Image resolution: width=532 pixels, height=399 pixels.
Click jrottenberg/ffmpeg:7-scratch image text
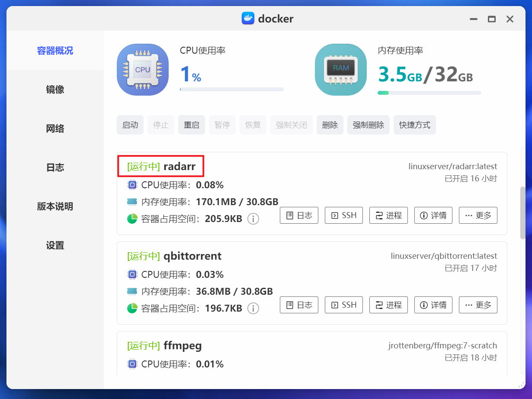[442, 345]
